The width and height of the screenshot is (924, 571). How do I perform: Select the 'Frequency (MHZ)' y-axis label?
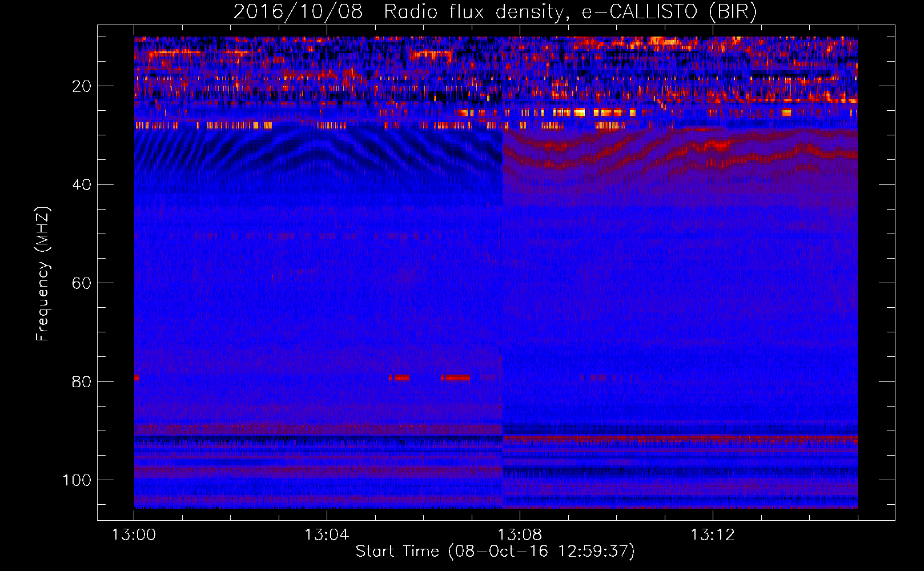click(x=43, y=274)
